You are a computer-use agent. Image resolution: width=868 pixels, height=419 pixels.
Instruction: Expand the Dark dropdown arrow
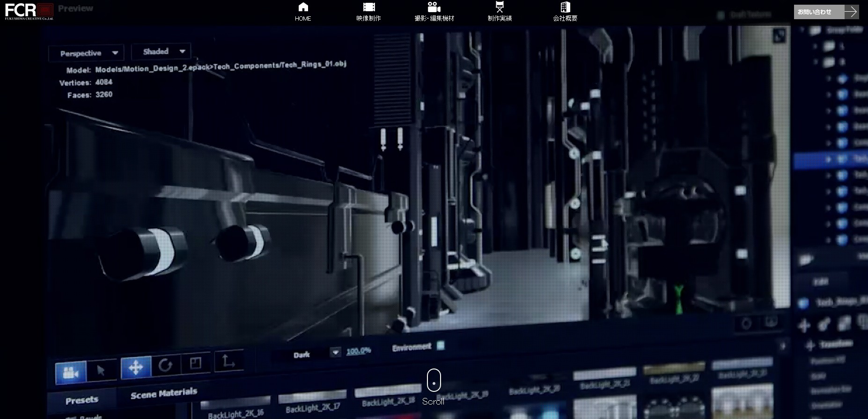335,352
